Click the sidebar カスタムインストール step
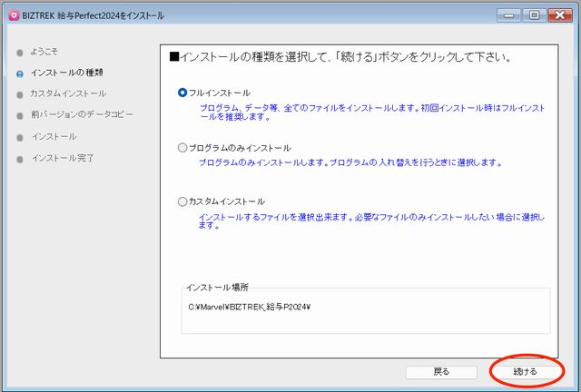Image resolution: width=581 pixels, height=392 pixels. click(x=68, y=93)
